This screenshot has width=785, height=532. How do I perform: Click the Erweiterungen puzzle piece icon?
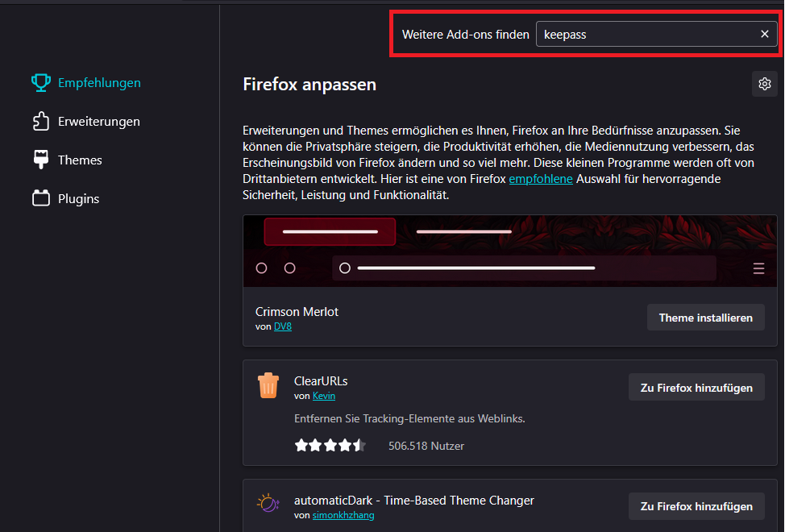(x=41, y=122)
